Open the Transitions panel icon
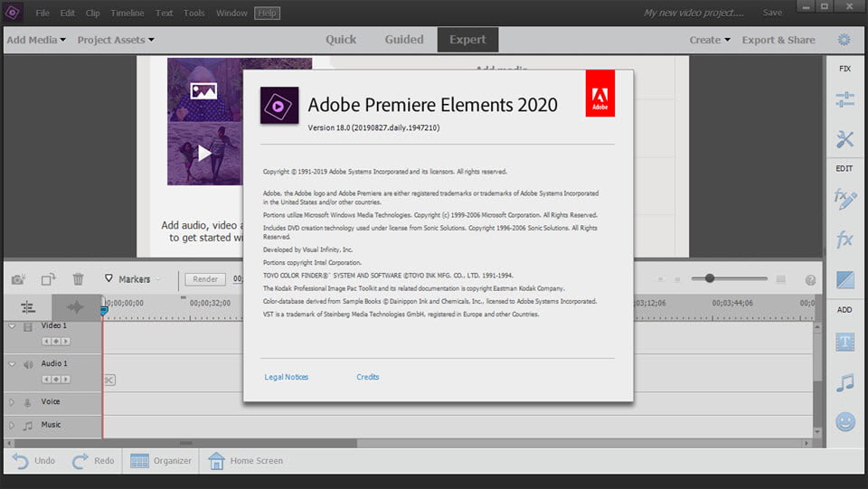Image resolution: width=868 pixels, height=489 pixels. pos(844,280)
